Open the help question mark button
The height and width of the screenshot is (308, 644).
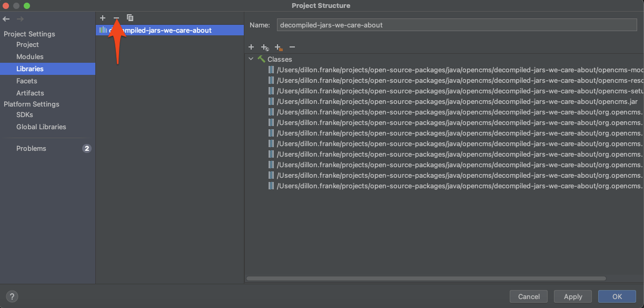12,296
